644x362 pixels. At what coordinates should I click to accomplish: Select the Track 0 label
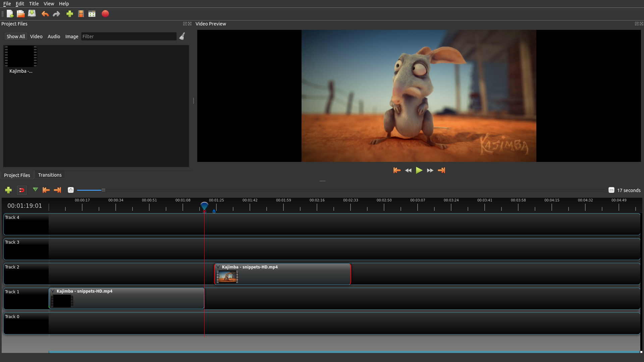pos(12,317)
